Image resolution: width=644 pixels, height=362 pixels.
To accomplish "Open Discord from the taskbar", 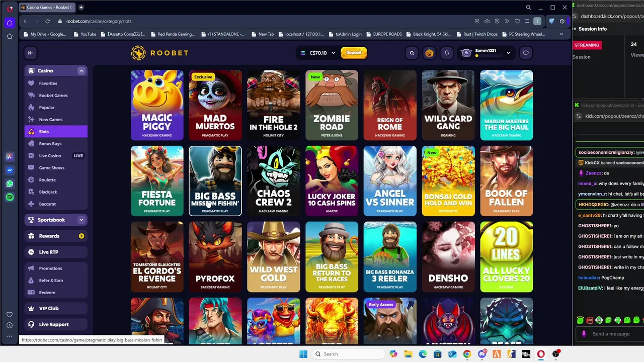I will coord(482,354).
